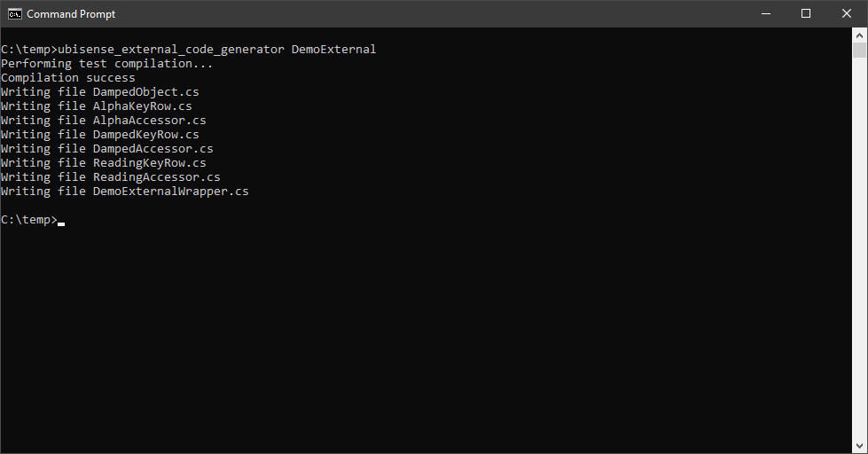Click the ubisense_external_code_generator command text
This screenshot has width=868, height=454.
click(x=171, y=50)
